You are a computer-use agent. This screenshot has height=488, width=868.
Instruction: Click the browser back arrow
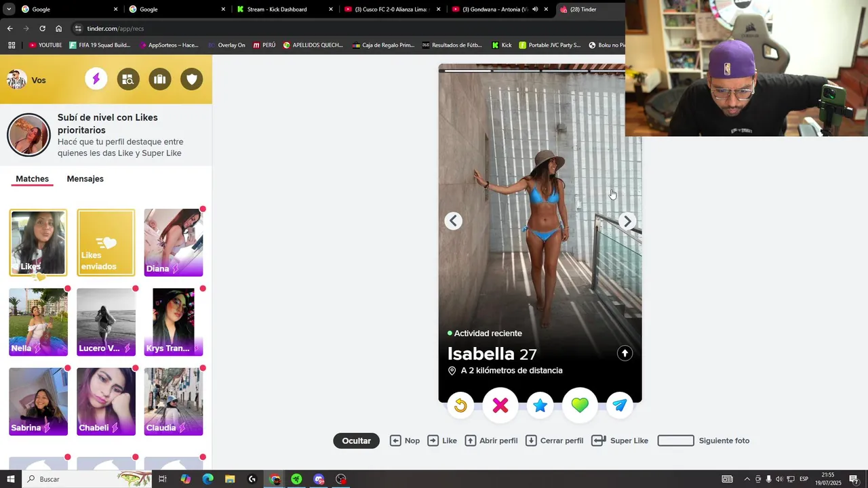click(x=9, y=28)
